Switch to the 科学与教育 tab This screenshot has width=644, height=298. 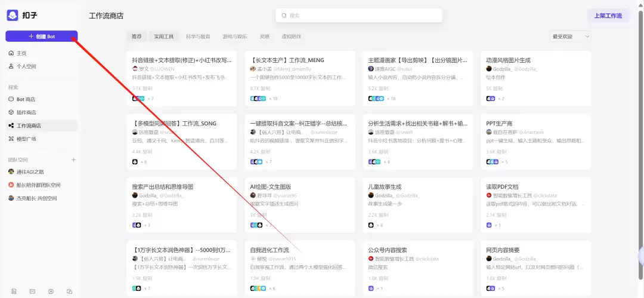pyautogui.click(x=198, y=36)
